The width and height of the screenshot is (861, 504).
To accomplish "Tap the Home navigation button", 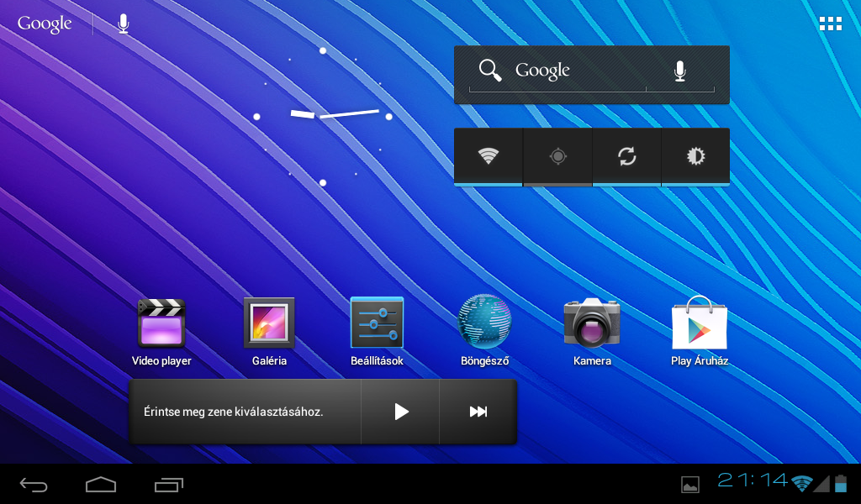I will point(101,485).
